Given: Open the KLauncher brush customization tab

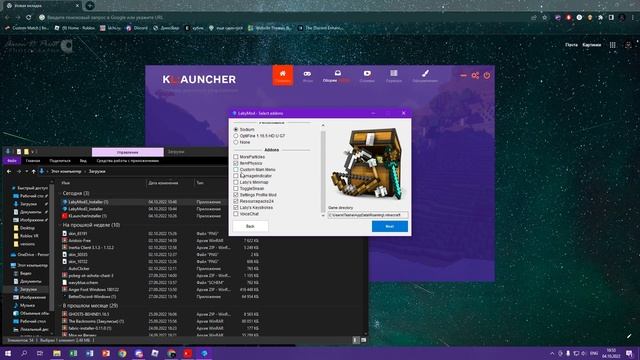Looking at the screenshot, I should pyautogui.click(x=425, y=76).
